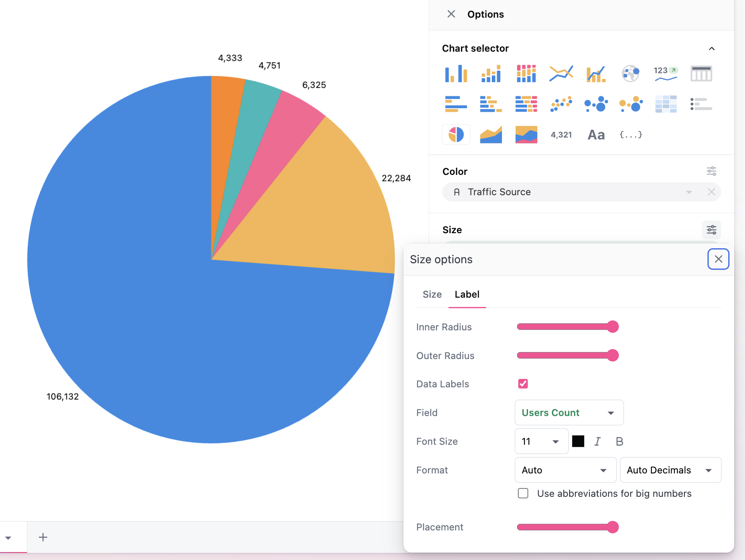
Task: Enable abbreviations for big numbers
Action: coord(523,493)
